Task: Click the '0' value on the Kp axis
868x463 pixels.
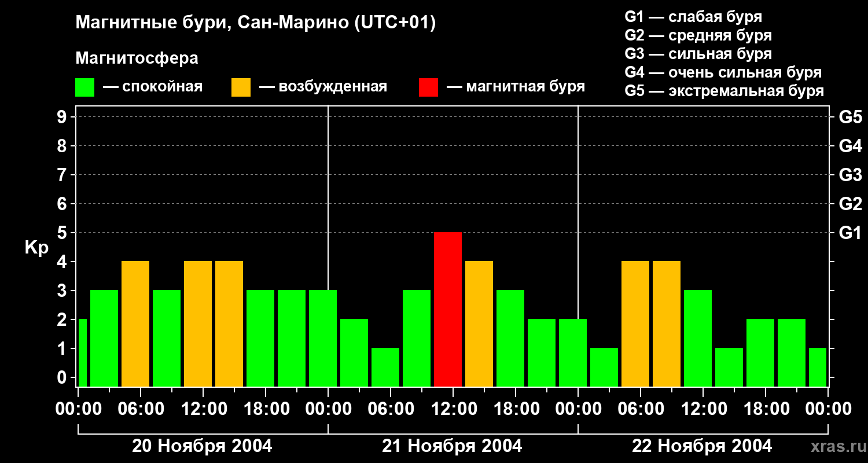Action: [63, 377]
